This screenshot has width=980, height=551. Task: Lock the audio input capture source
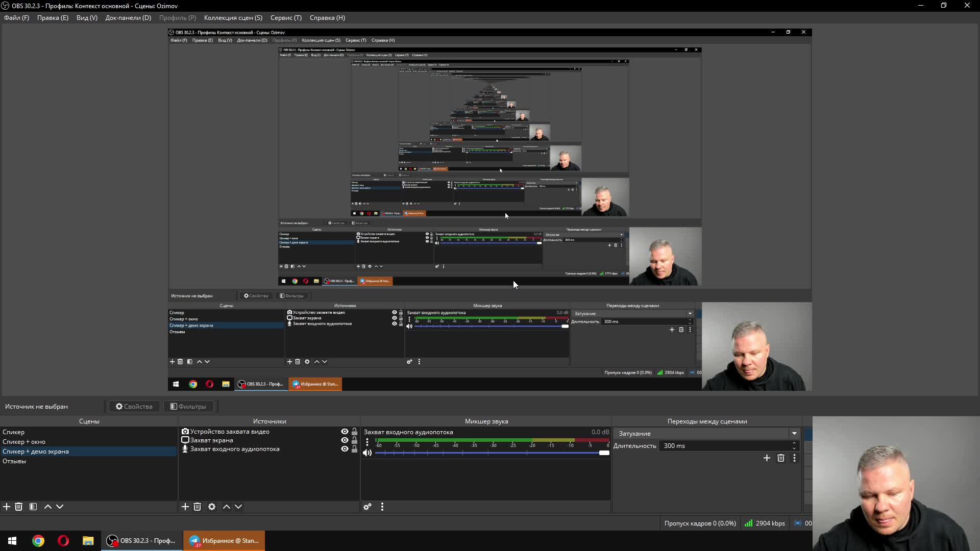pyautogui.click(x=355, y=449)
